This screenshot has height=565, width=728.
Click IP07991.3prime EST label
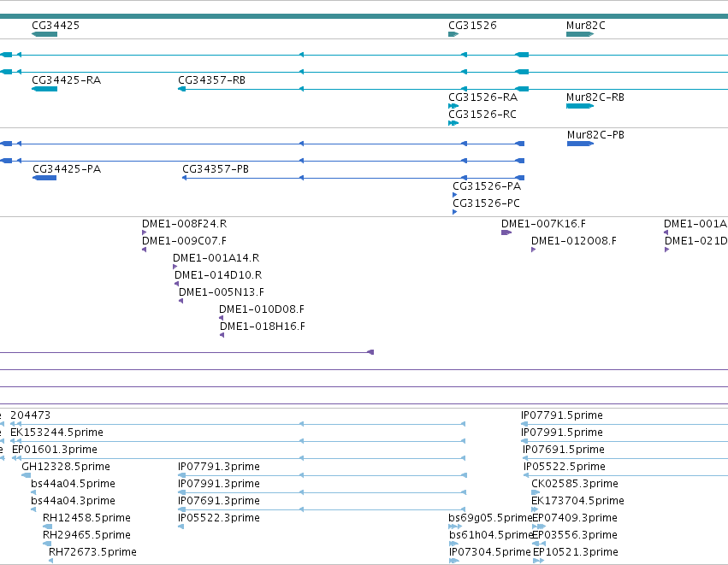(x=219, y=485)
